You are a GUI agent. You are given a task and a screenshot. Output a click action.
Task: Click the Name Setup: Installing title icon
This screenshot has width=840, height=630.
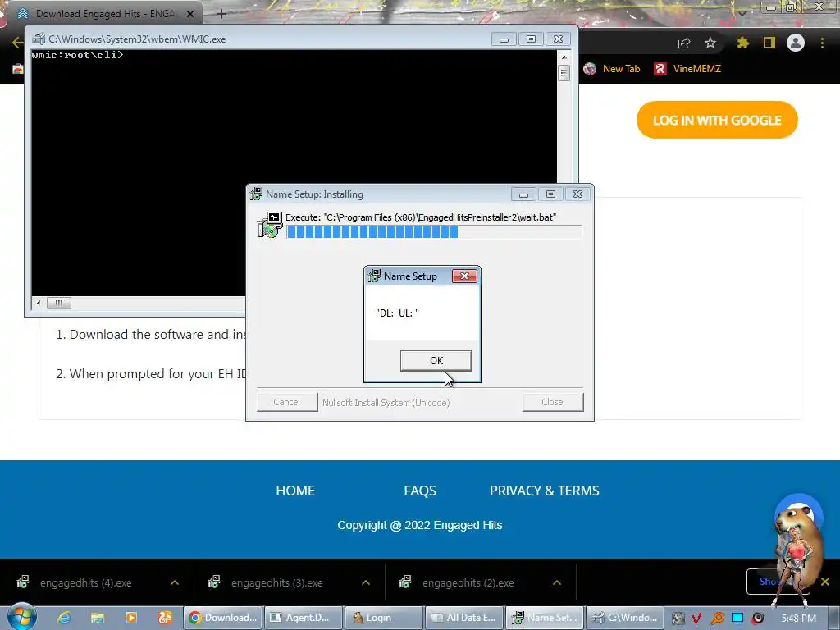(256, 194)
